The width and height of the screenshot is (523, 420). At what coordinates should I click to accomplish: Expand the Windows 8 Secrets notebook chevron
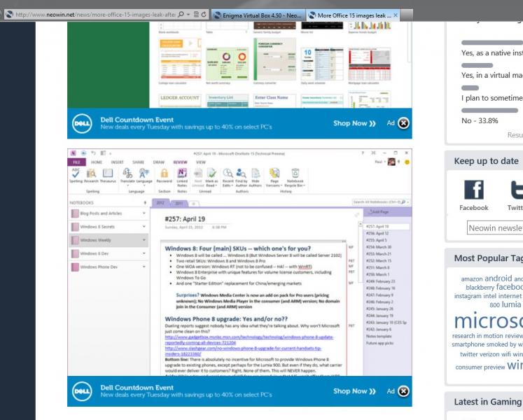(144, 226)
